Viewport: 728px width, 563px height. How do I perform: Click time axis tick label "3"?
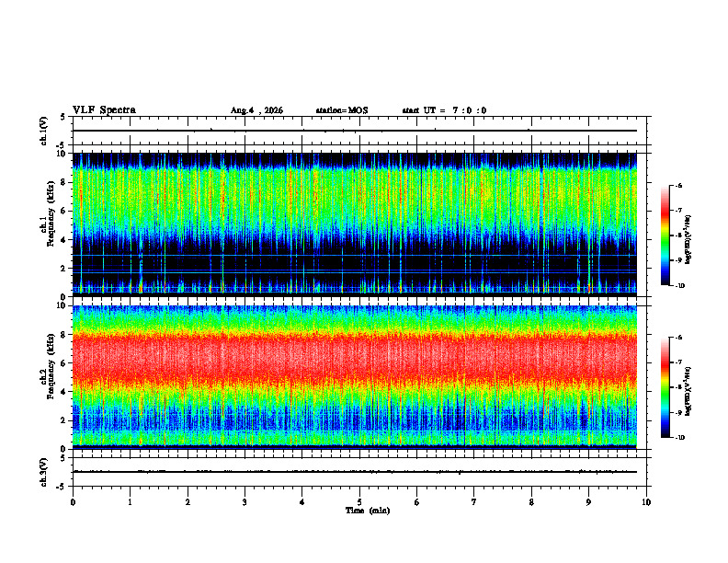[245, 502]
